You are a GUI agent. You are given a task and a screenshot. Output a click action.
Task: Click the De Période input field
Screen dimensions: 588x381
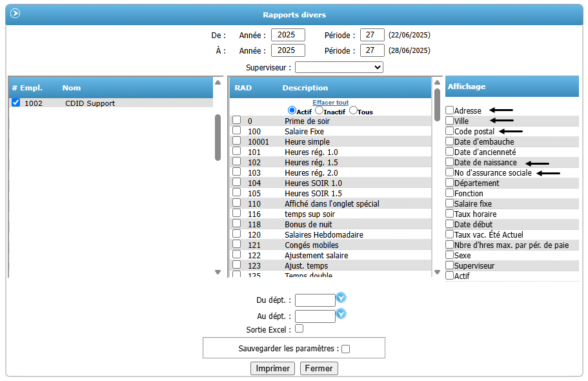click(372, 35)
